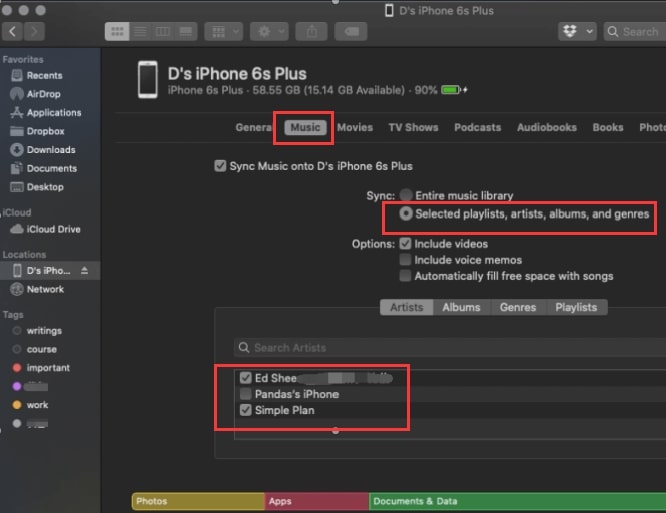
Task: Click the Edit Tags toolbar button
Action: [351, 32]
